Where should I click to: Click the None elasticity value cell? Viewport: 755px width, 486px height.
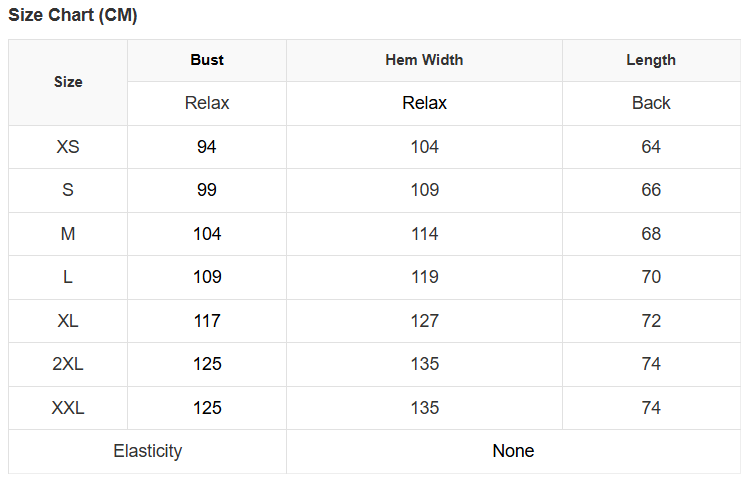(x=513, y=451)
